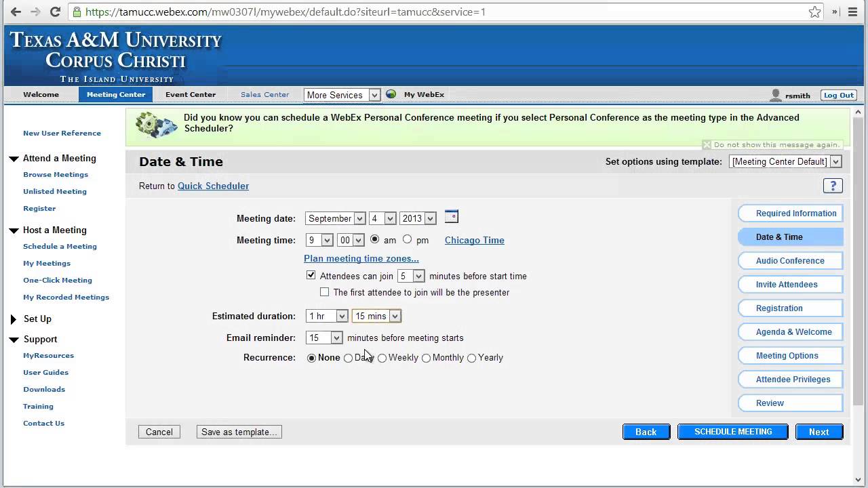The image size is (868, 488).
Task: Click the rsmith user profile icon
Action: point(776,95)
